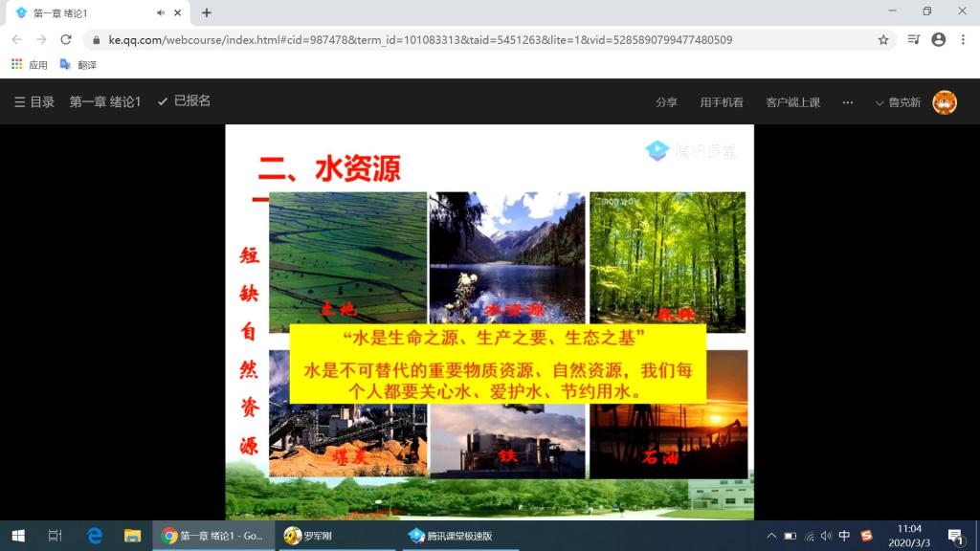Viewport: 980px width, 551px height.
Task: Open Chrome media control icon
Action: click(913, 40)
